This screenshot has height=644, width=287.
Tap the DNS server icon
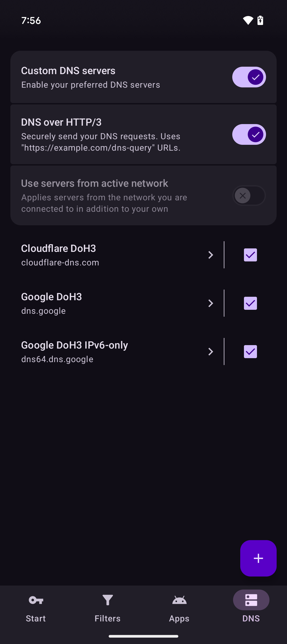click(251, 600)
